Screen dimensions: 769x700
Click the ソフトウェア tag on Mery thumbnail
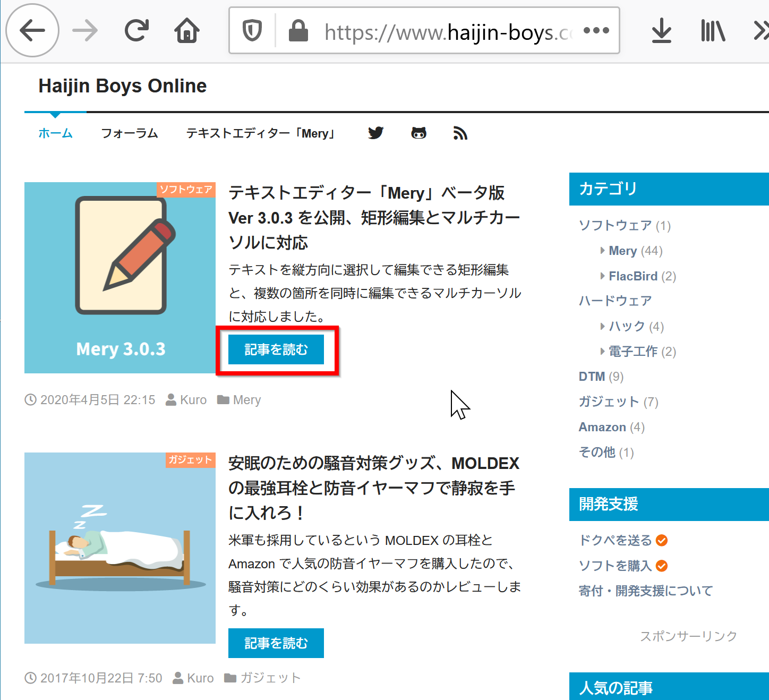pyautogui.click(x=186, y=190)
